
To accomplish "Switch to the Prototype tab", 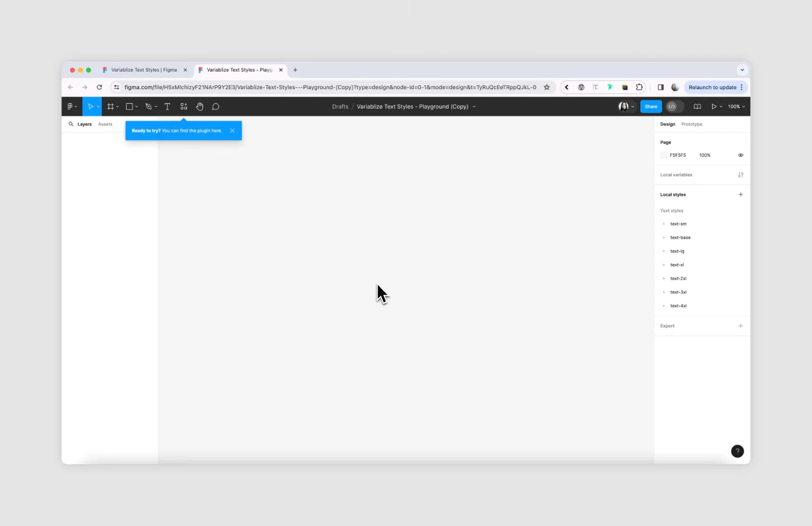I will 692,124.
